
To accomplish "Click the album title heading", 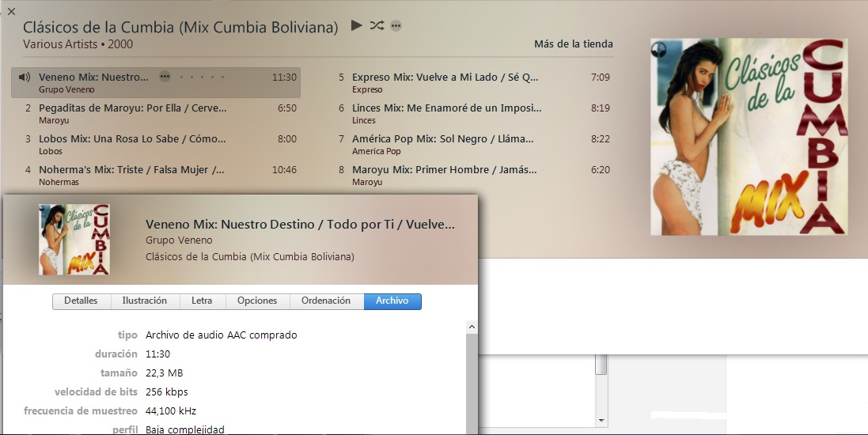I will pyautogui.click(x=180, y=27).
